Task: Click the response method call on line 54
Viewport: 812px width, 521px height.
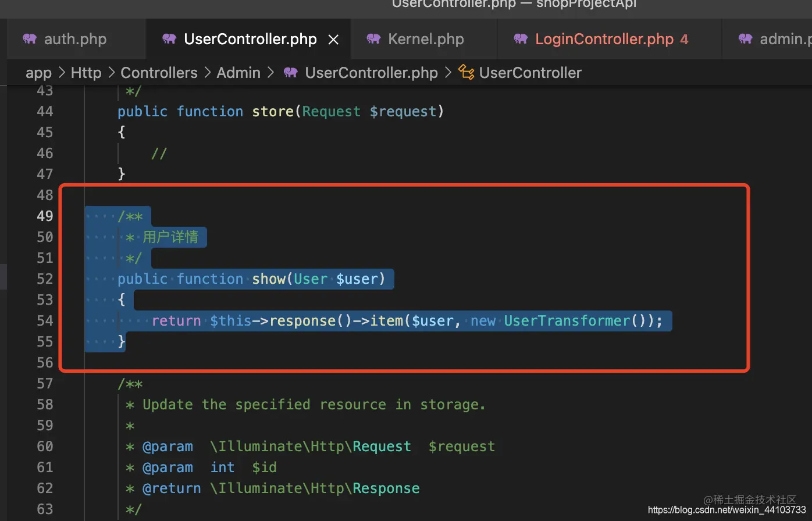Action: 302,320
